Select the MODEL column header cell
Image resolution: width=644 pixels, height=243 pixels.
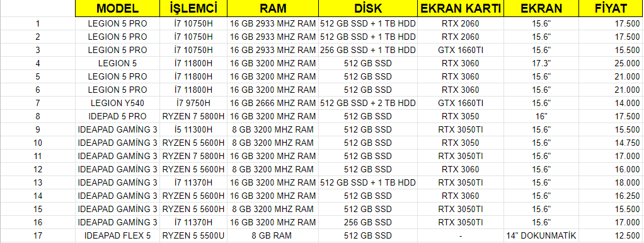click(x=117, y=8)
